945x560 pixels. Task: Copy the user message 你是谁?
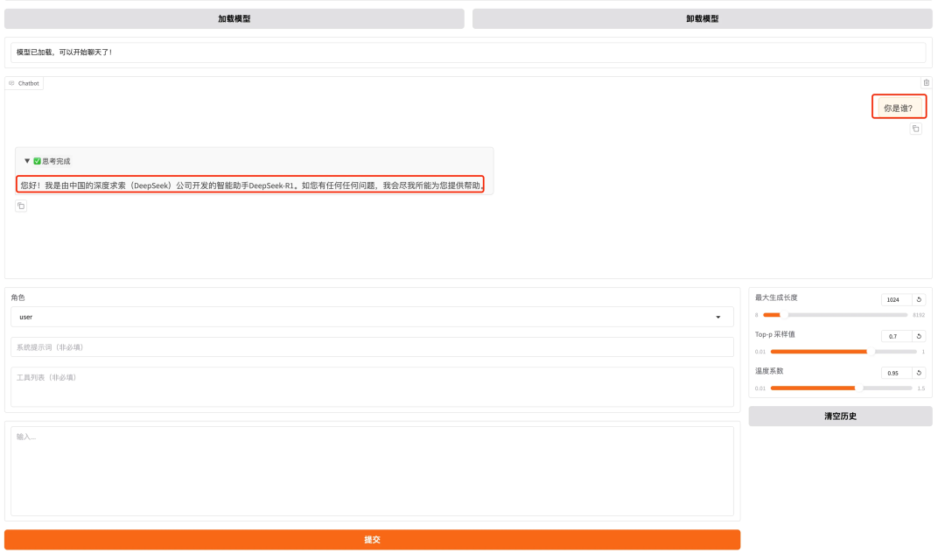point(915,129)
